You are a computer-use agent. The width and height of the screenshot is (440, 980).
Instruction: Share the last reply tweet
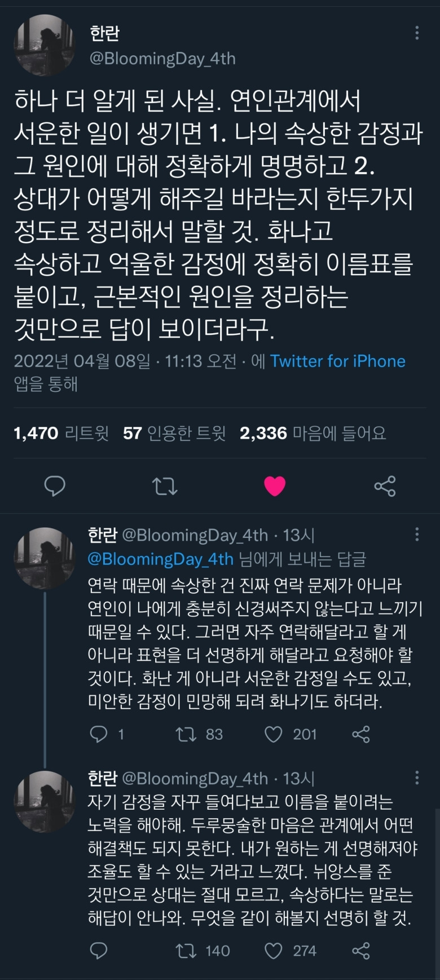[360, 951]
